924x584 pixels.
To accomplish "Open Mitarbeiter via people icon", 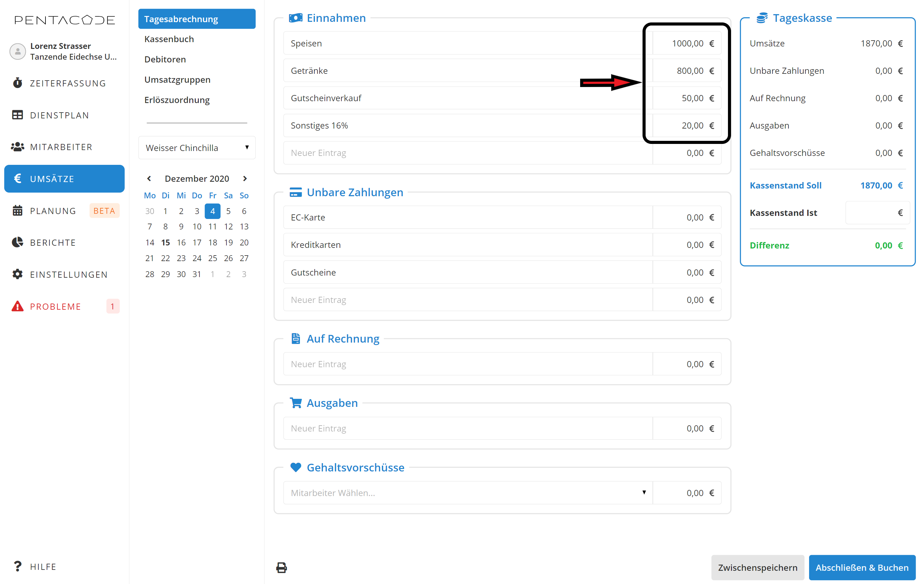I will pos(17,147).
